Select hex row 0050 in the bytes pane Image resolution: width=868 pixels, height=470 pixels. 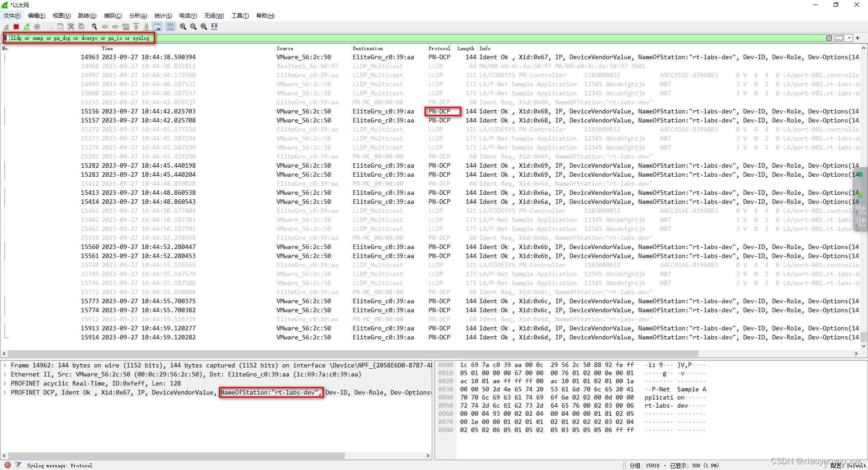click(x=572, y=405)
